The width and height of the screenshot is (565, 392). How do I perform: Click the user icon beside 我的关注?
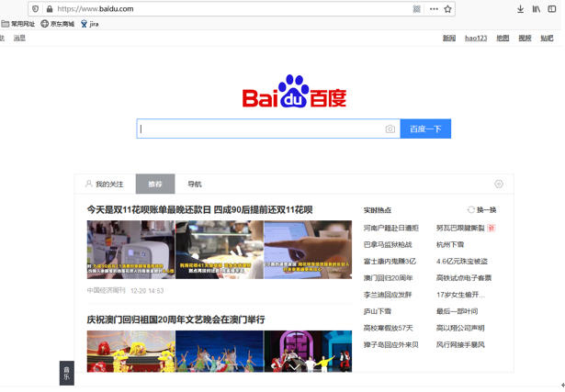tap(88, 184)
